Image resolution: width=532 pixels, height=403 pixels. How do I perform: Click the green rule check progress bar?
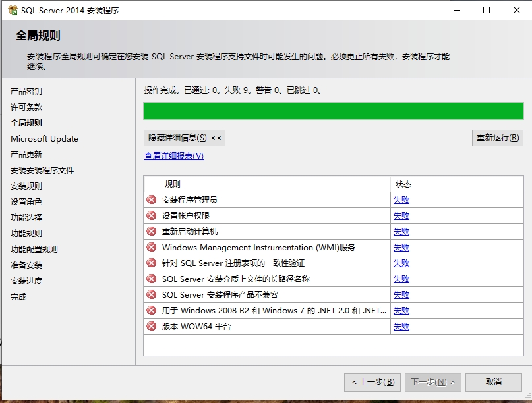tap(334, 111)
